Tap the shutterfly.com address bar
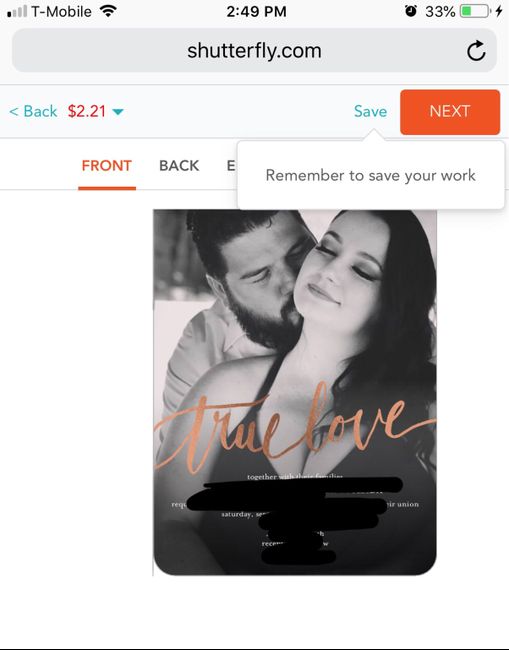 (254, 51)
